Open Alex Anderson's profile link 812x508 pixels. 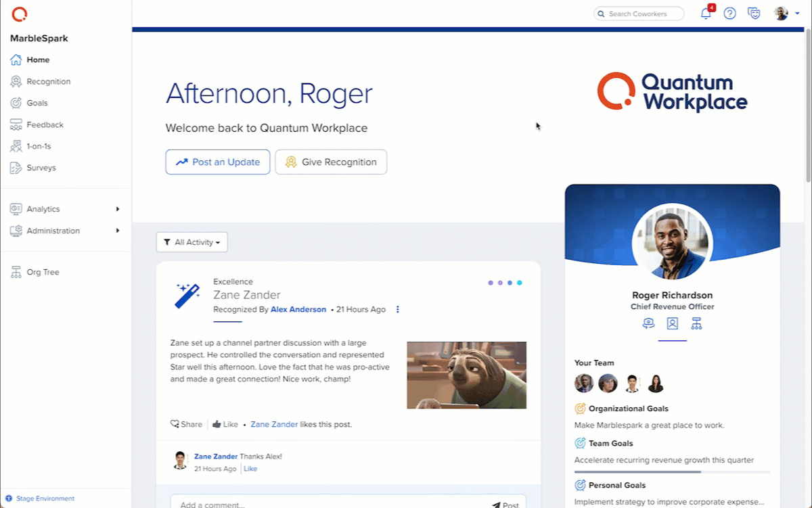(298, 310)
